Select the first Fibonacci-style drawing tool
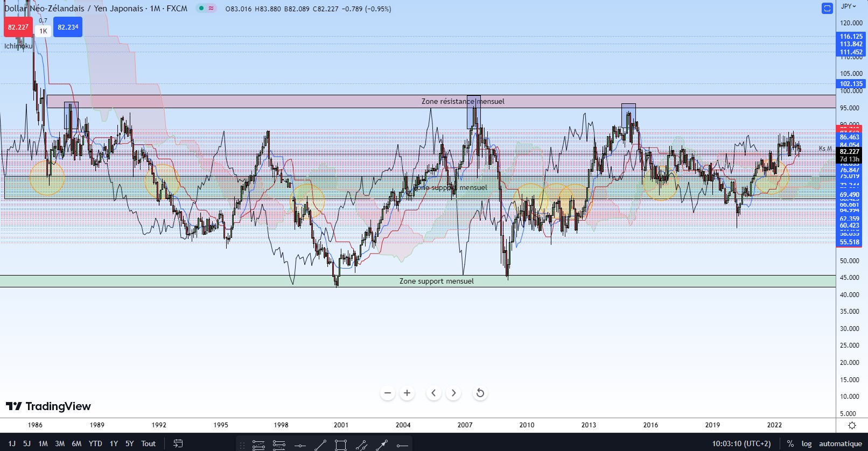Viewport: 868px width, 451px height. tap(258, 445)
